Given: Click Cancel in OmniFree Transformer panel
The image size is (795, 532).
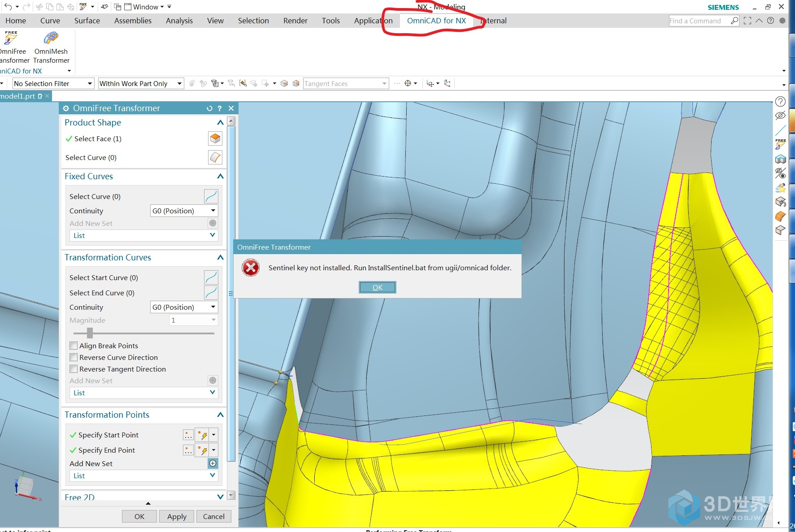Looking at the screenshot, I should tap(214, 516).
